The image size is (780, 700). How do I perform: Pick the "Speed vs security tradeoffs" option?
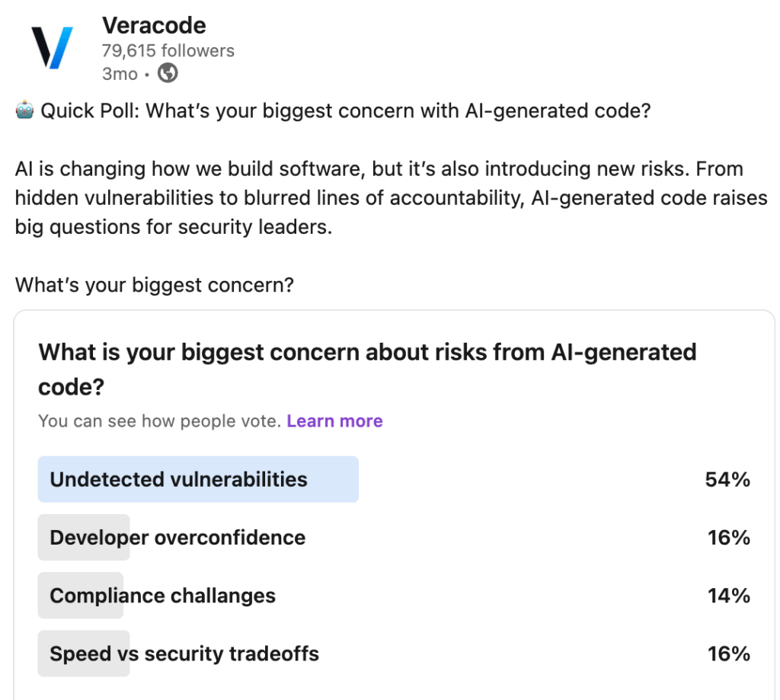point(184,654)
